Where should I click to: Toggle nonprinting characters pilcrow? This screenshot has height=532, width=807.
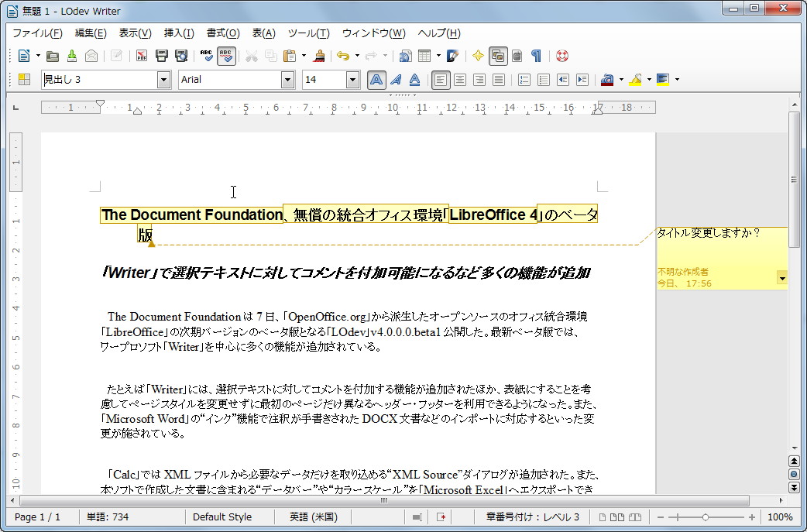click(536, 56)
